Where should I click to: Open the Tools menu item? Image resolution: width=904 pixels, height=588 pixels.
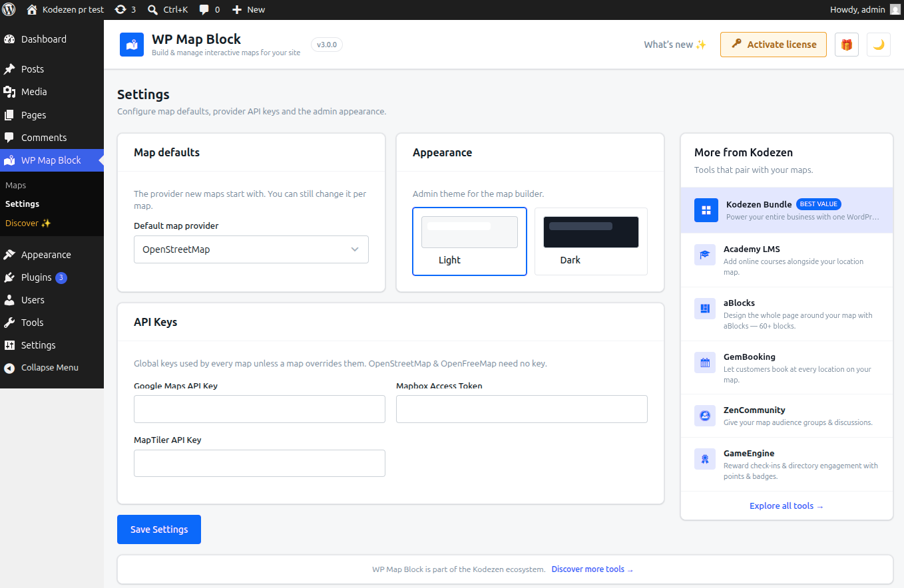point(52,323)
